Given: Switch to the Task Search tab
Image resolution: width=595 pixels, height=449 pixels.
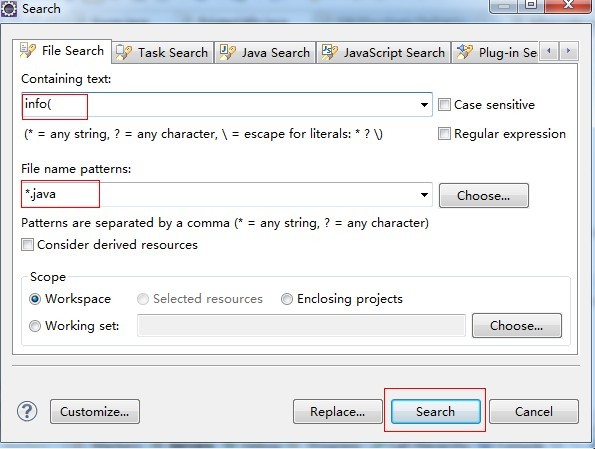Looking at the screenshot, I should click(162, 52).
